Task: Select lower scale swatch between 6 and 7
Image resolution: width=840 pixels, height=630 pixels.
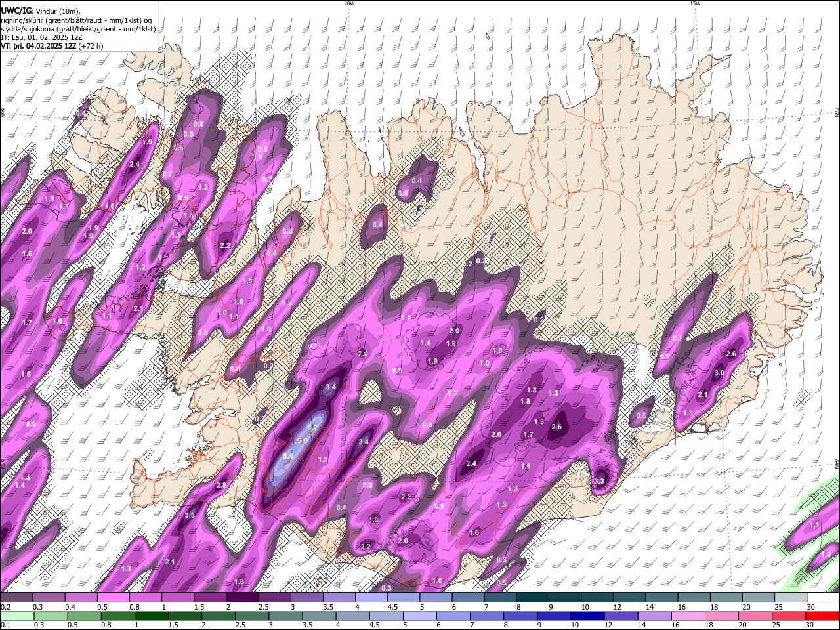Action: (453, 616)
